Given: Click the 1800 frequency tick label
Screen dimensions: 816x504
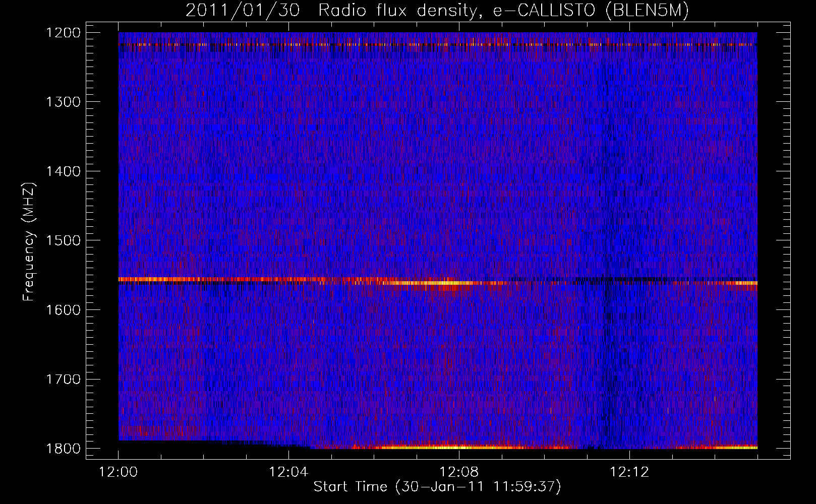Looking at the screenshot, I should 63,449.
